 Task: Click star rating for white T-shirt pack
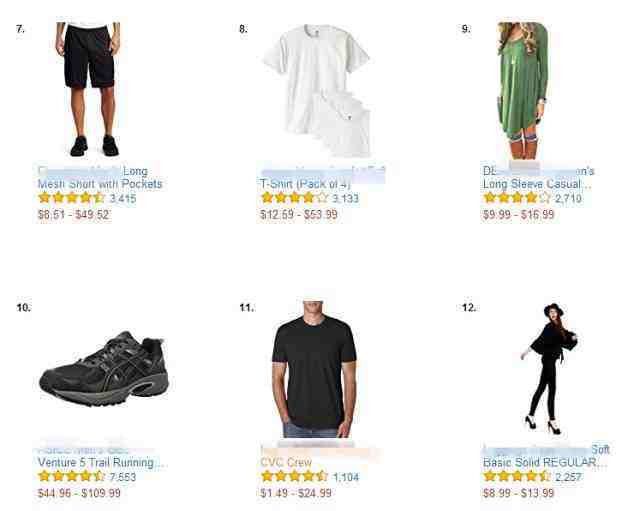[294, 198]
